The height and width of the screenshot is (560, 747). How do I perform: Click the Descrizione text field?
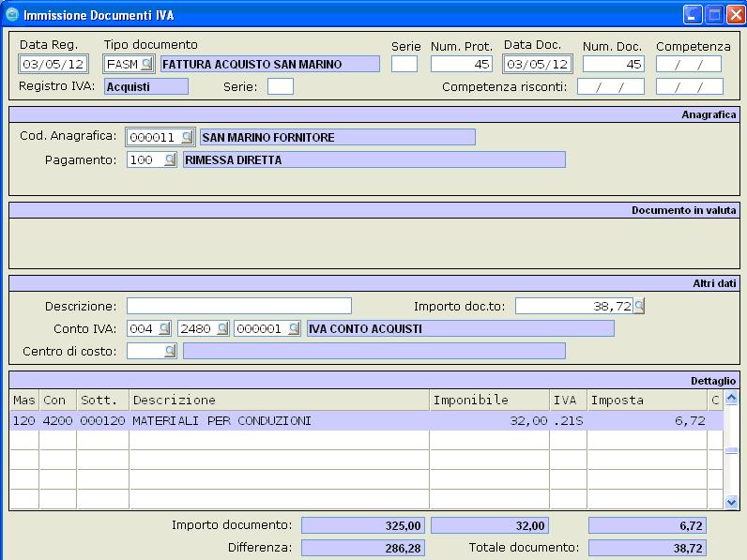[x=239, y=306]
